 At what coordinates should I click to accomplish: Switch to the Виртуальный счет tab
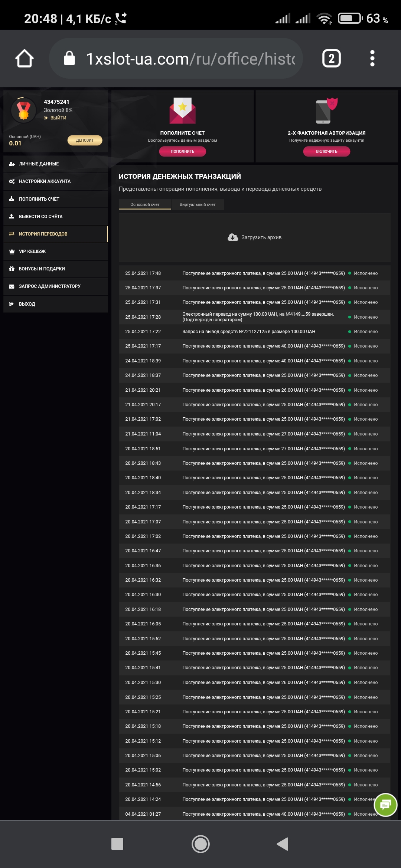coord(198,204)
